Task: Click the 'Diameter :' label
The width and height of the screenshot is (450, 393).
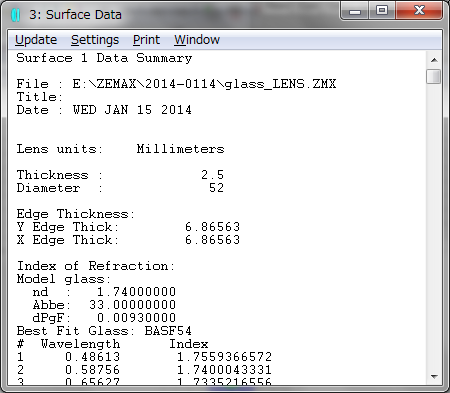Action: tap(60, 188)
